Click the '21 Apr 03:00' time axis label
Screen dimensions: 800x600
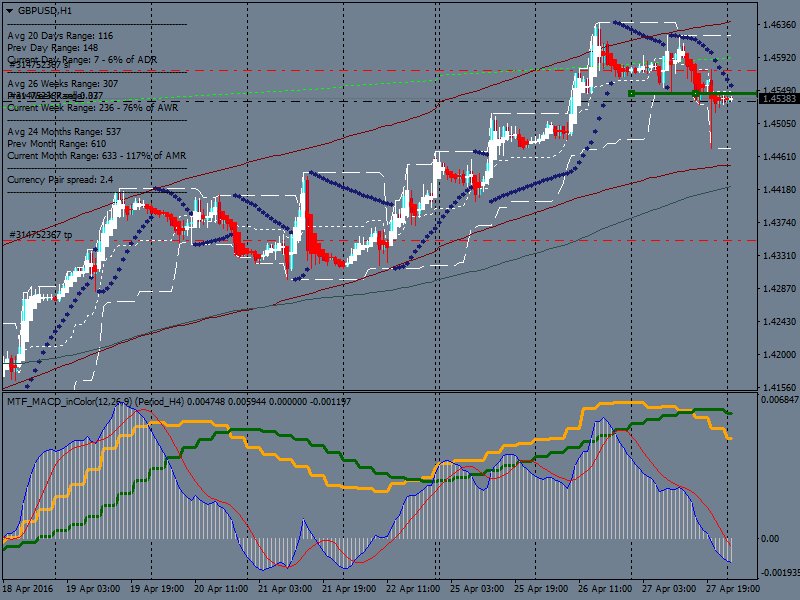coord(285,589)
